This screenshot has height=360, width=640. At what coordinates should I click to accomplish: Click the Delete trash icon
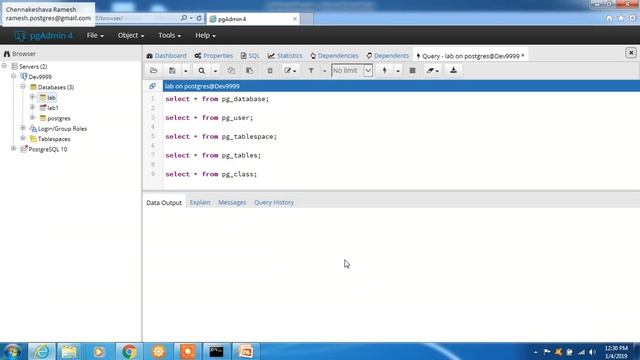pyautogui.click(x=270, y=71)
